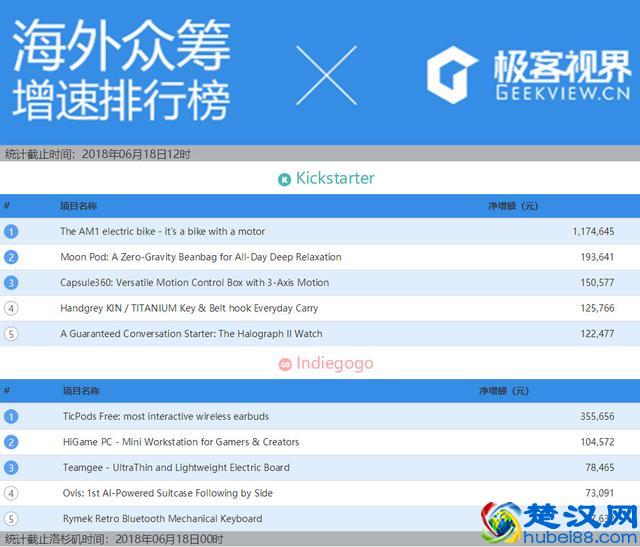Image resolution: width=640 pixels, height=547 pixels.
Task: Click the GeekView hexagon logo icon
Action: pyautogui.click(x=452, y=75)
